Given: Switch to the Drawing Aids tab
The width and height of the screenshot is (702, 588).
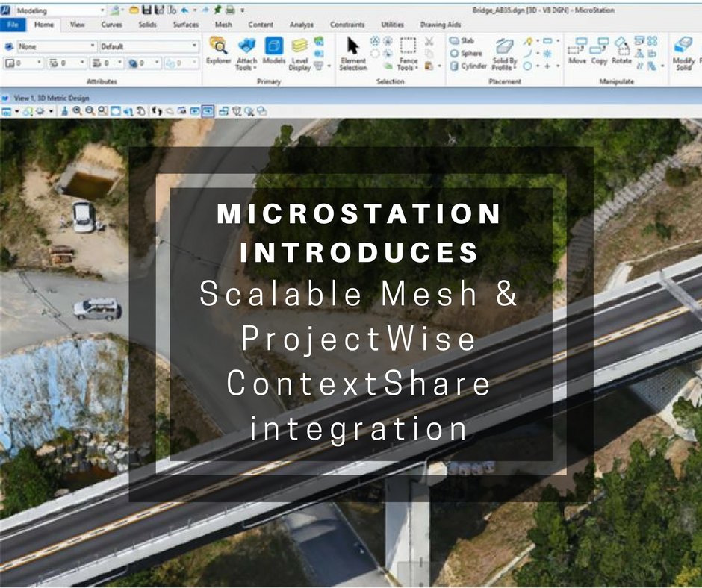Looking at the screenshot, I should coord(440,25).
